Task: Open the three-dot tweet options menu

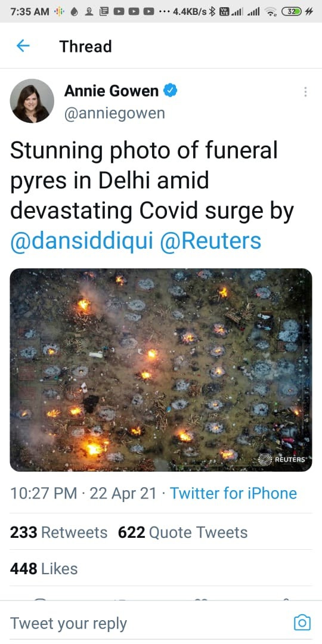Action: coord(305,92)
